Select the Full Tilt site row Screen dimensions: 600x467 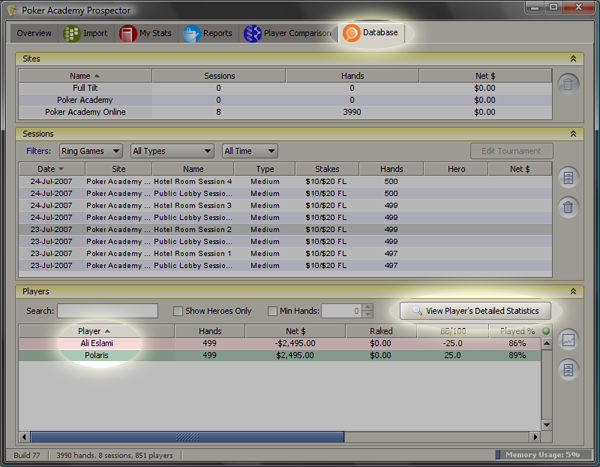click(285, 88)
